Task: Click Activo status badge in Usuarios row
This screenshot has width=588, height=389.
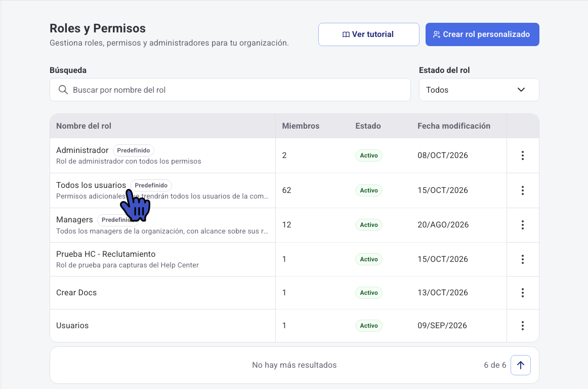Action: pos(368,326)
